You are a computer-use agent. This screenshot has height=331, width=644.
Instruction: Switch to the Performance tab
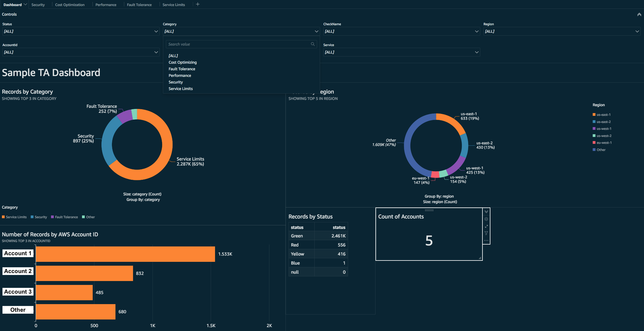click(x=106, y=4)
